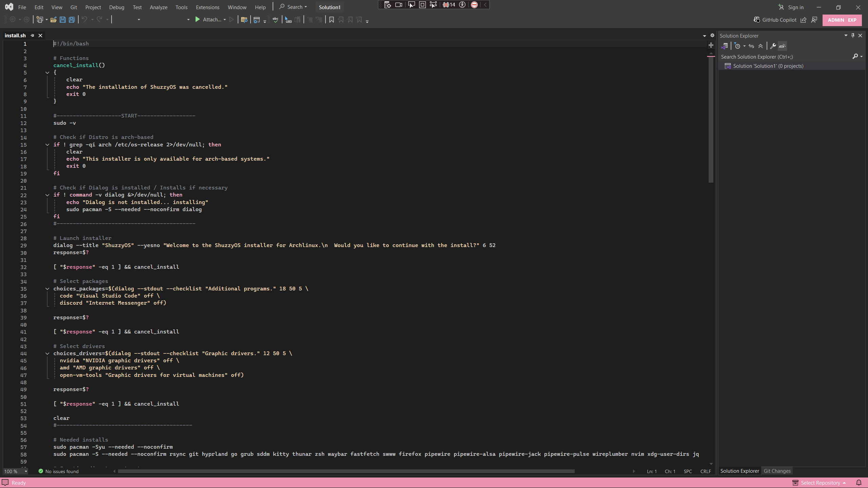
Task: Click the Solution Explorer search magnifier icon
Action: [x=855, y=57]
